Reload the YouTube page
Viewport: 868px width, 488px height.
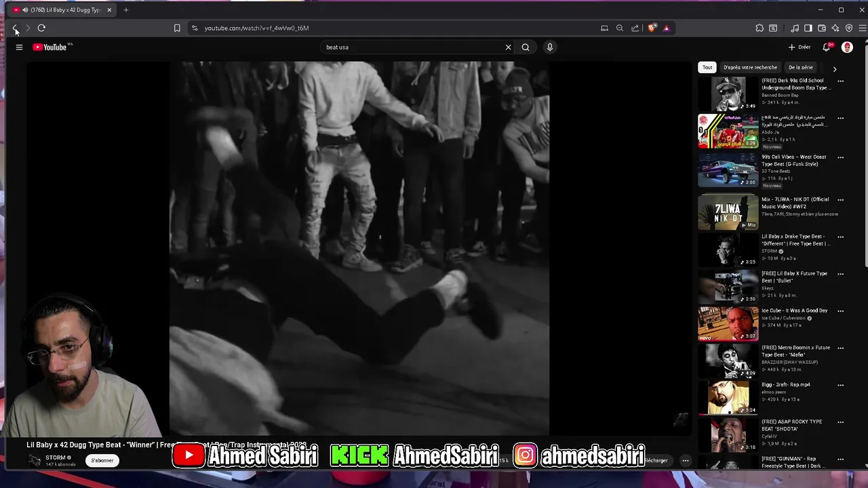point(41,28)
